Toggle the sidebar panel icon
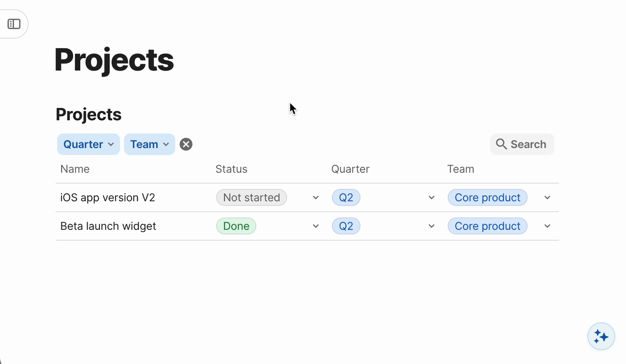Viewport: 626px width, 364px height. 14,24
